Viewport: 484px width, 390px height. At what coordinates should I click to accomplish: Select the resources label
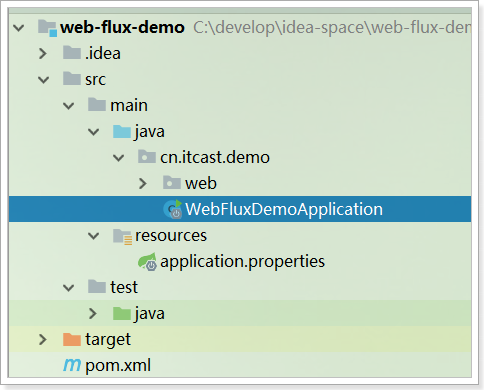171,236
